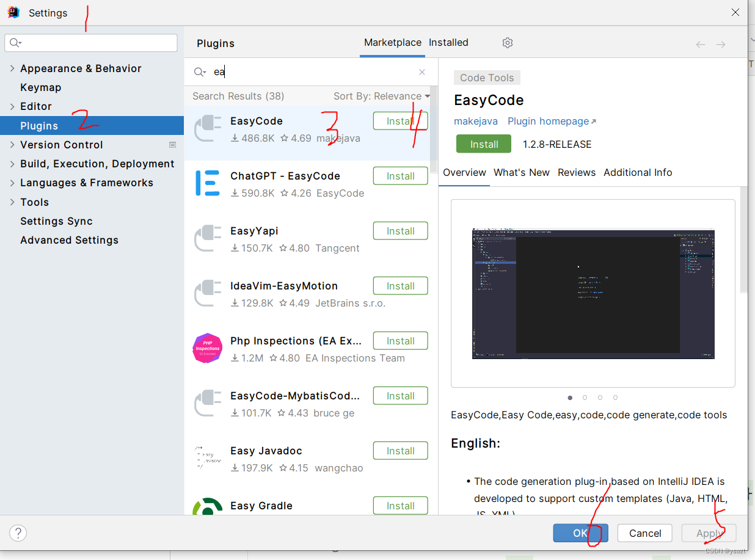
Task: Open the Reviews tab
Action: click(577, 173)
